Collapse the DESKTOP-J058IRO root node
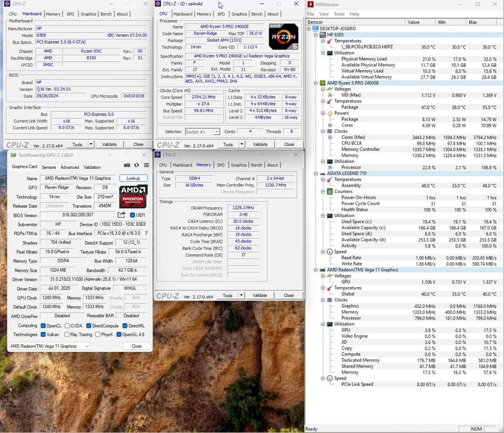This screenshot has height=433, width=504. coord(308,28)
